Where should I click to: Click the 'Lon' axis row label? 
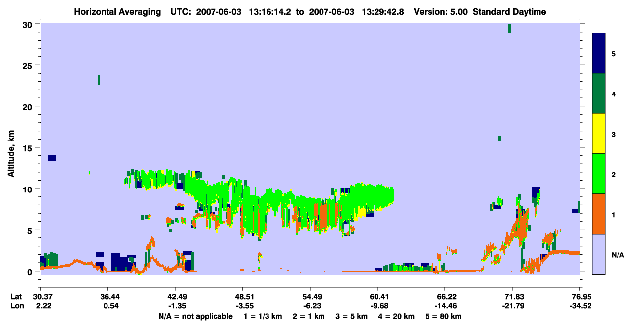point(16,306)
